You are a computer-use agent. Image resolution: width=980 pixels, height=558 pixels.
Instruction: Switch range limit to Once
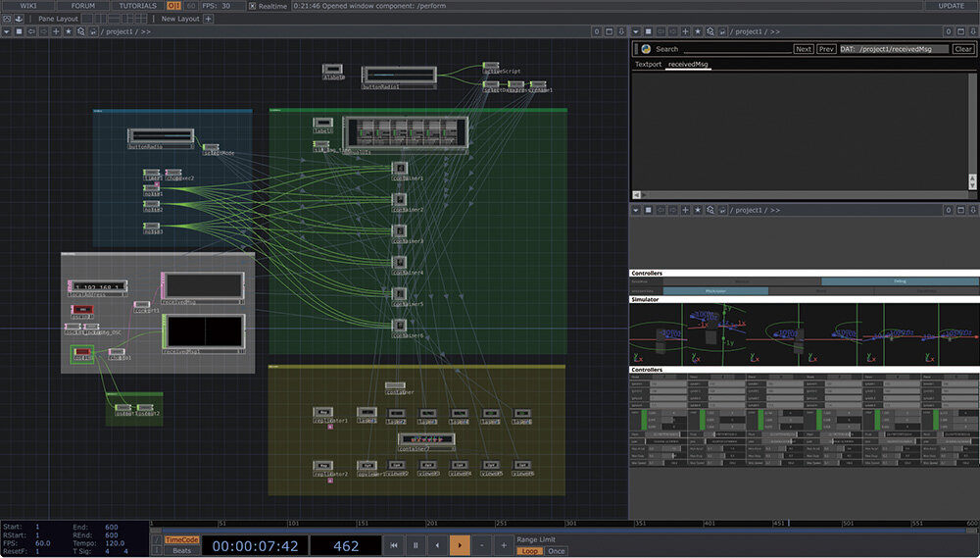click(557, 551)
